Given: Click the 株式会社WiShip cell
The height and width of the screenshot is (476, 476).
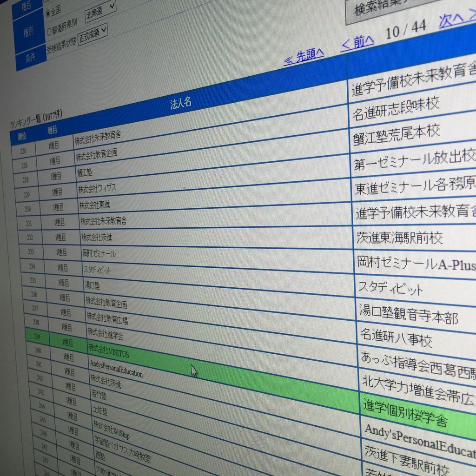Looking at the screenshot, I should pyautogui.click(x=112, y=430).
